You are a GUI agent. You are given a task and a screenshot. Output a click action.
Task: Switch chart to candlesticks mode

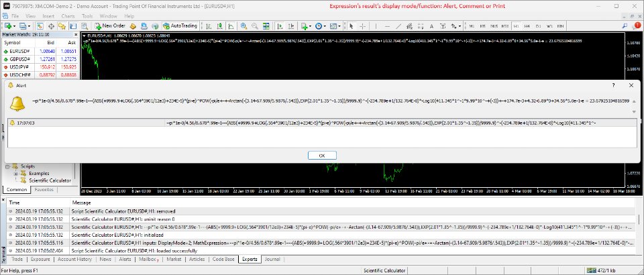click(x=220, y=26)
